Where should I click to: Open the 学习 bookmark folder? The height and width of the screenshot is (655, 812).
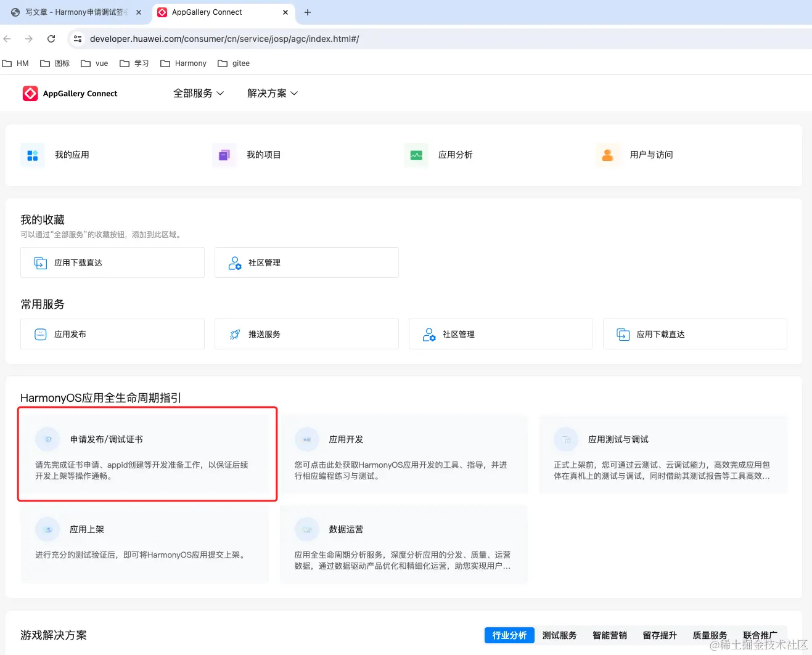tap(134, 63)
